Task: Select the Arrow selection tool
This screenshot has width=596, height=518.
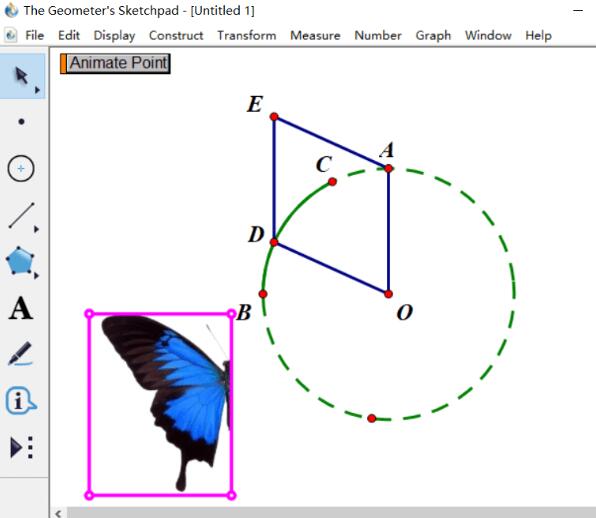Action: coord(21,76)
